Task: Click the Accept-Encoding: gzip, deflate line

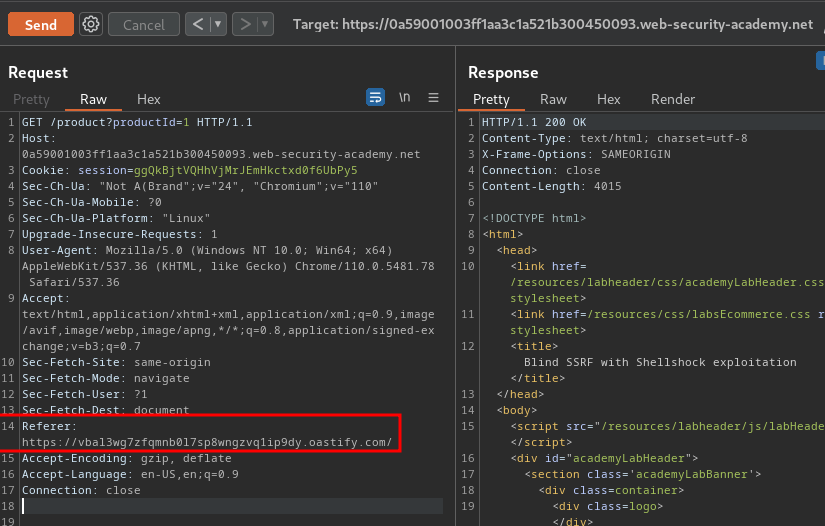Action: point(126,459)
